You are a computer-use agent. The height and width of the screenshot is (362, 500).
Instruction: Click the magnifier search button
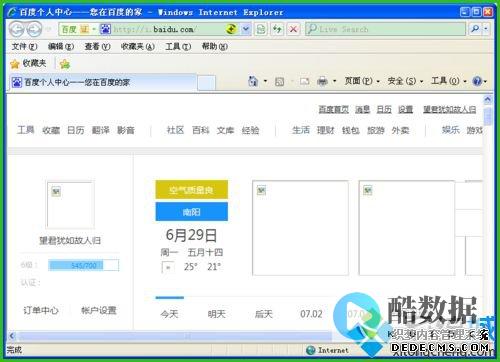click(x=475, y=29)
